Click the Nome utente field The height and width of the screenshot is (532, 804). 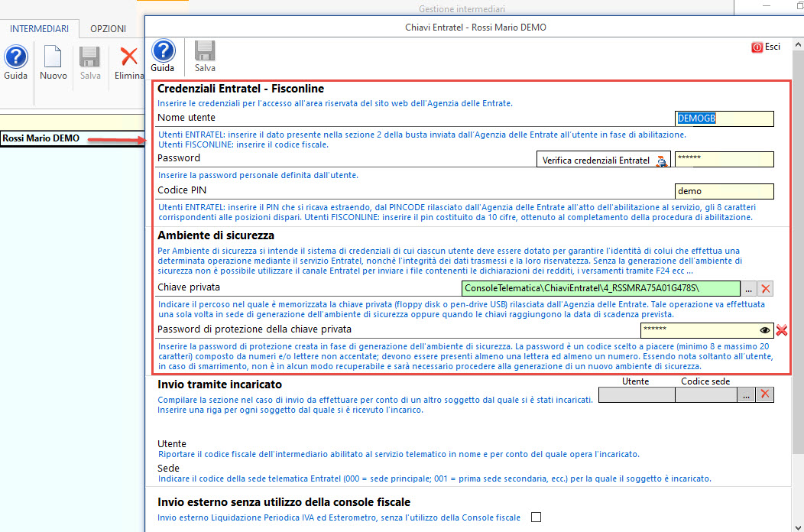(724, 118)
